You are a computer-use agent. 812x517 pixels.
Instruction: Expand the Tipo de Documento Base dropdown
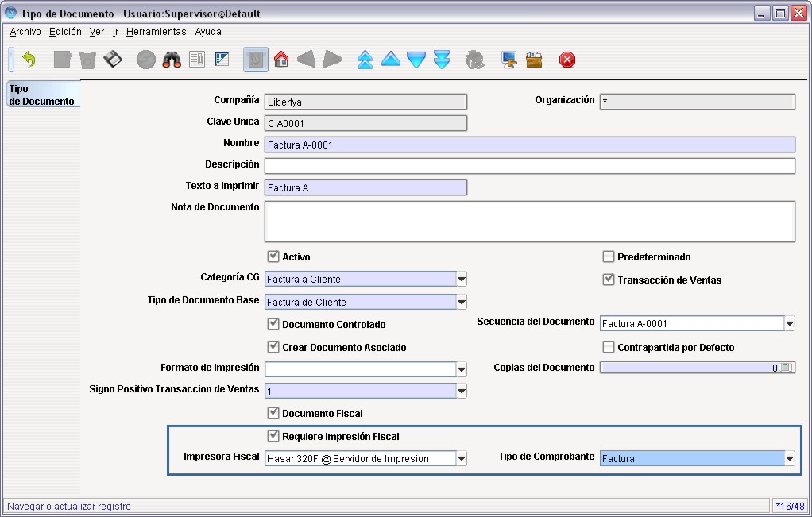pos(462,302)
